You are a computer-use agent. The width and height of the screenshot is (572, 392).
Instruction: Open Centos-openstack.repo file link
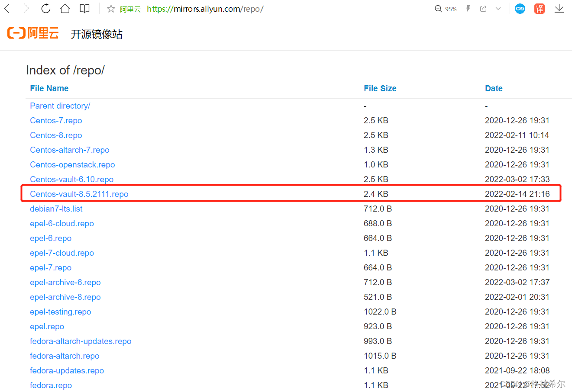click(72, 164)
